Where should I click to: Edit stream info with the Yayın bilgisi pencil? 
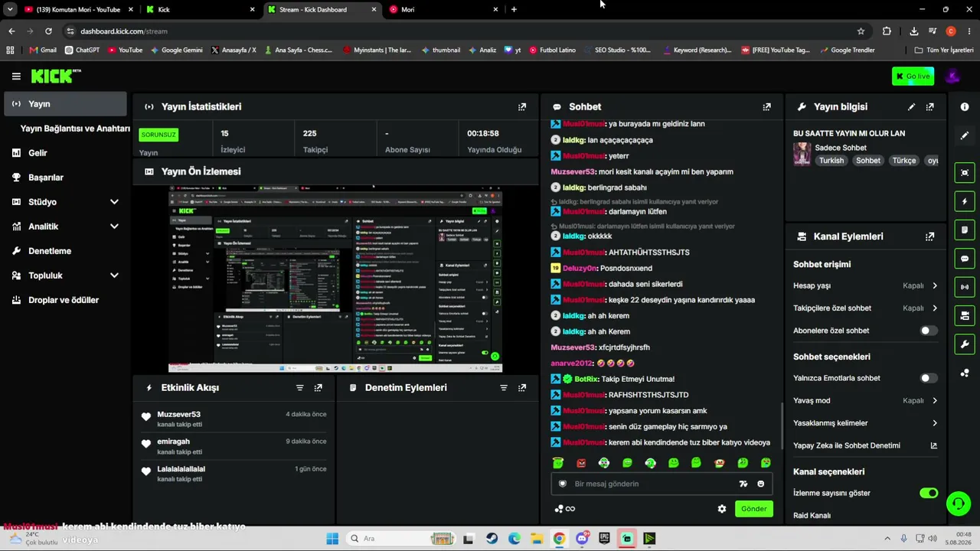coord(911,107)
